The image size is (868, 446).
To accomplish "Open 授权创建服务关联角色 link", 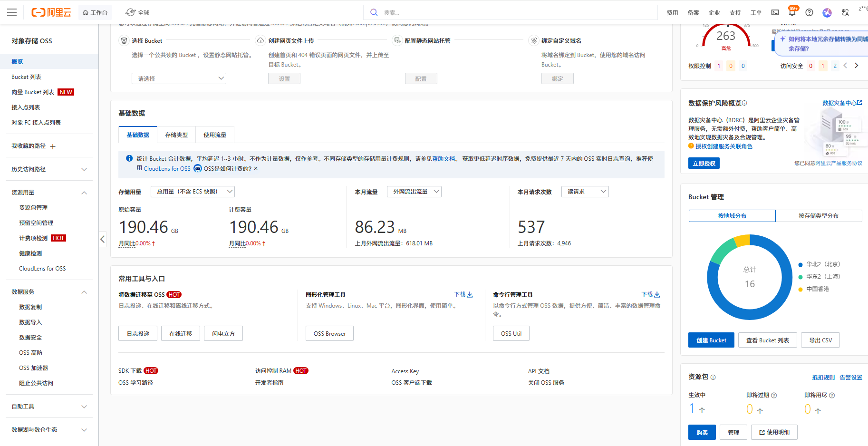I will [x=724, y=146].
